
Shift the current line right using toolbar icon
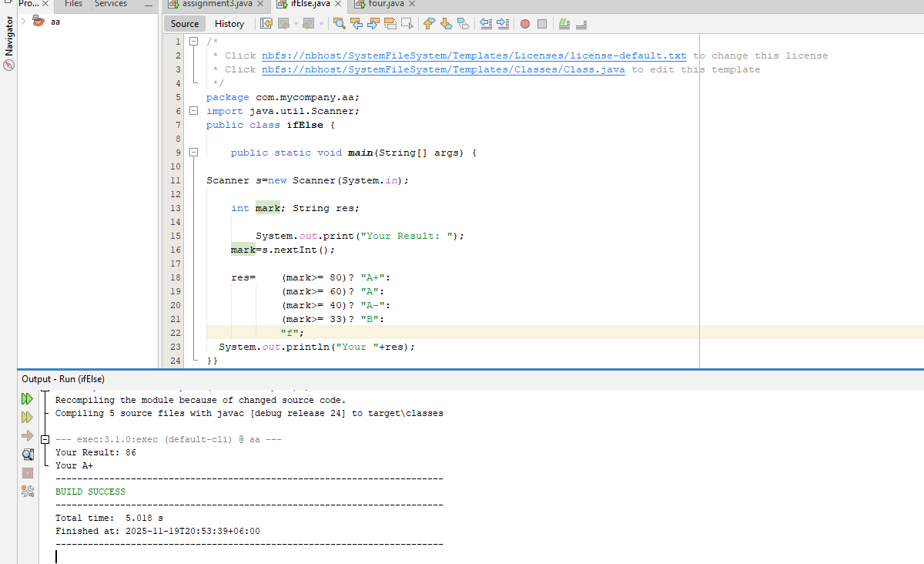(503, 24)
